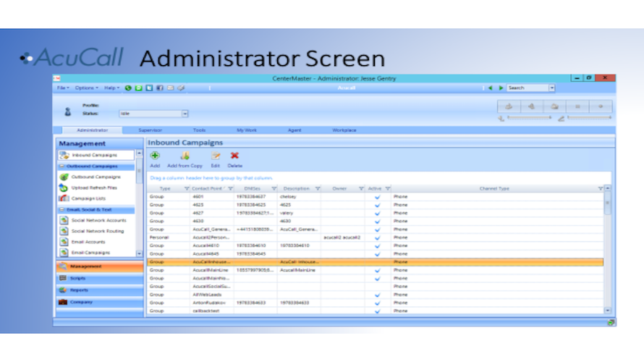
Task: Select the highlighted AcuCallInhouse row
Action: (x=376, y=262)
